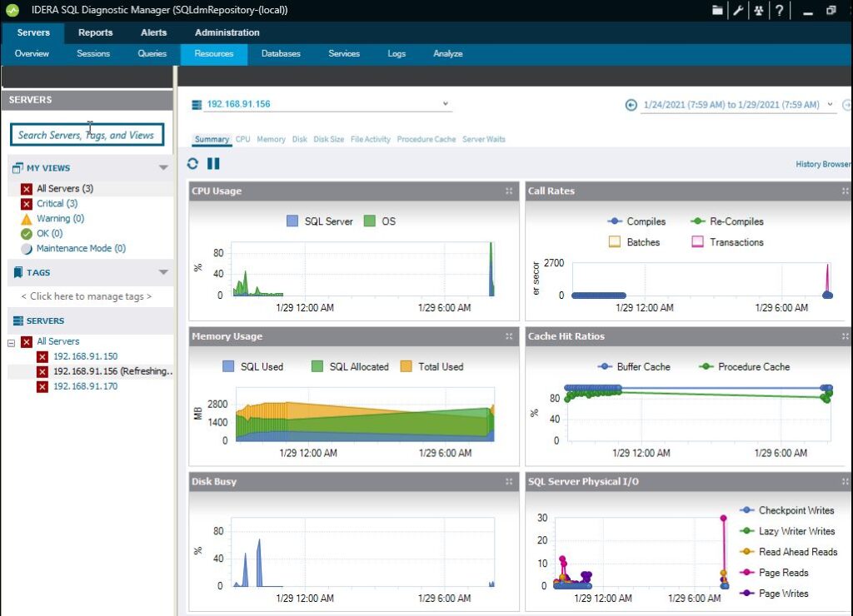The height and width of the screenshot is (616, 853).
Task: Open the CPU resources view
Action: click(242, 139)
